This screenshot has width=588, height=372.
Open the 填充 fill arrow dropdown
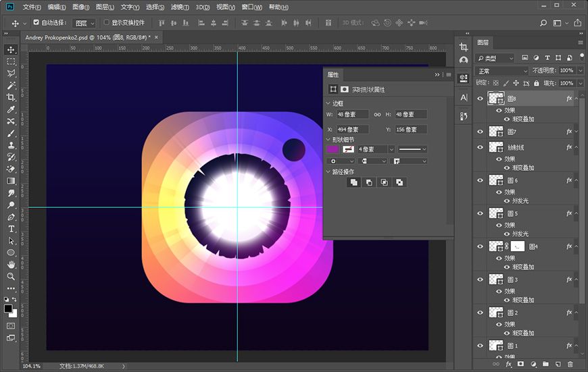pos(581,83)
